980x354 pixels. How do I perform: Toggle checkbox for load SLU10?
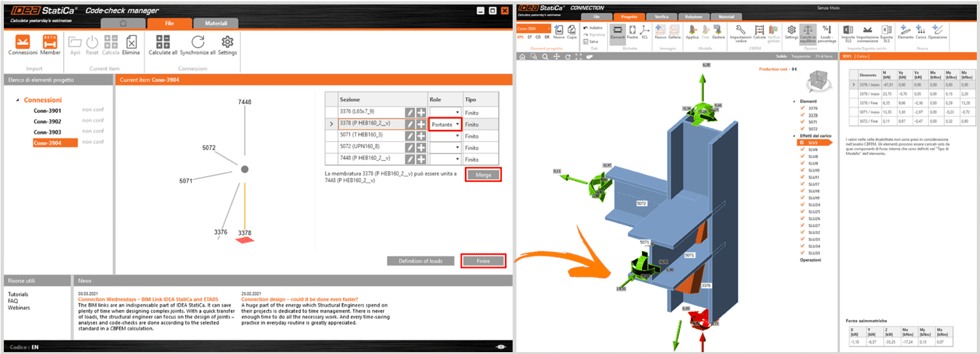tap(801, 170)
